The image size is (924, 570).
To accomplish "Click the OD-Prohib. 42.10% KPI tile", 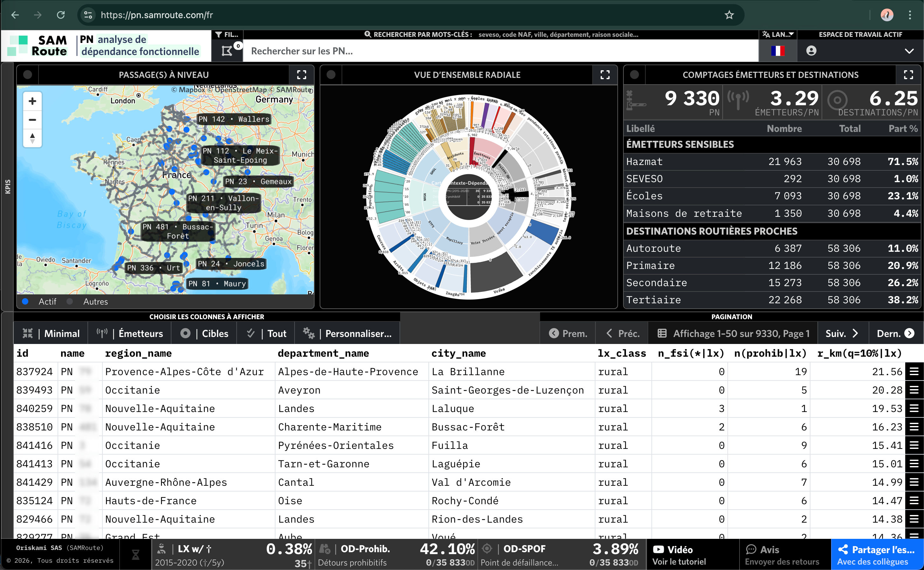I will click(x=396, y=554).
